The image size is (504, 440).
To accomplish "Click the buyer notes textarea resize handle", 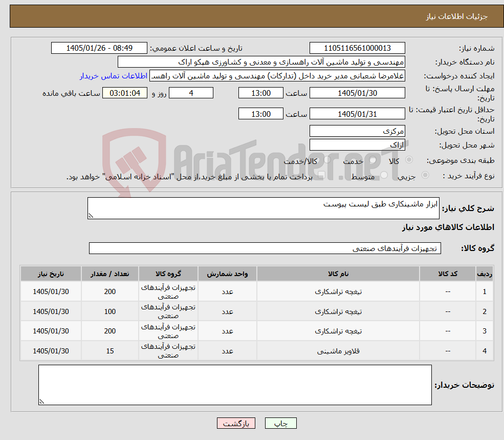I will 41,402.
